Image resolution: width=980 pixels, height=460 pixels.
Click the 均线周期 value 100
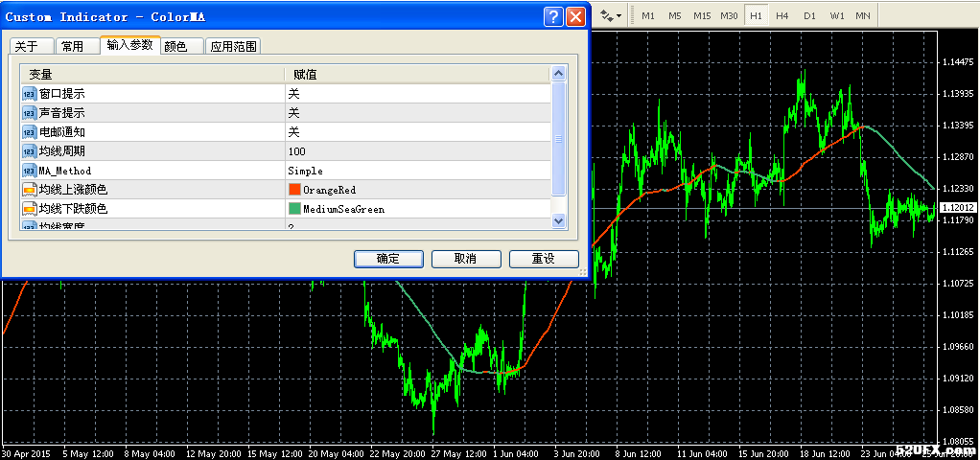click(297, 151)
